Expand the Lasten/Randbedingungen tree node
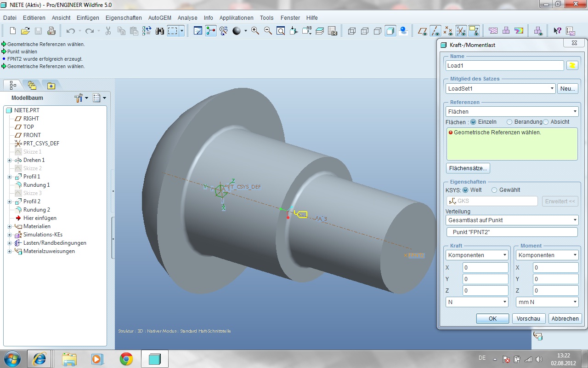This screenshot has width=588, height=368. click(10, 243)
